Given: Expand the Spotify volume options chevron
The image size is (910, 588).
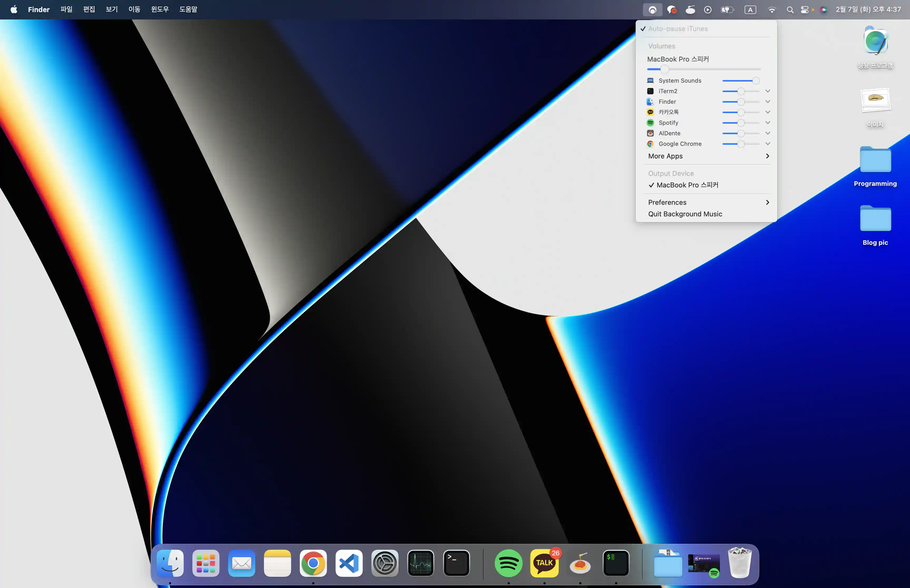Looking at the screenshot, I should coord(768,123).
